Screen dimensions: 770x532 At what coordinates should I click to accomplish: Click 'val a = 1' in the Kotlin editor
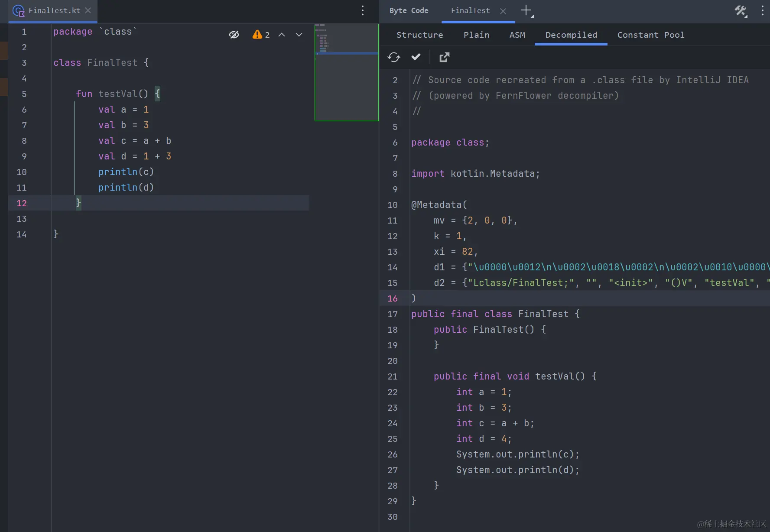click(123, 110)
